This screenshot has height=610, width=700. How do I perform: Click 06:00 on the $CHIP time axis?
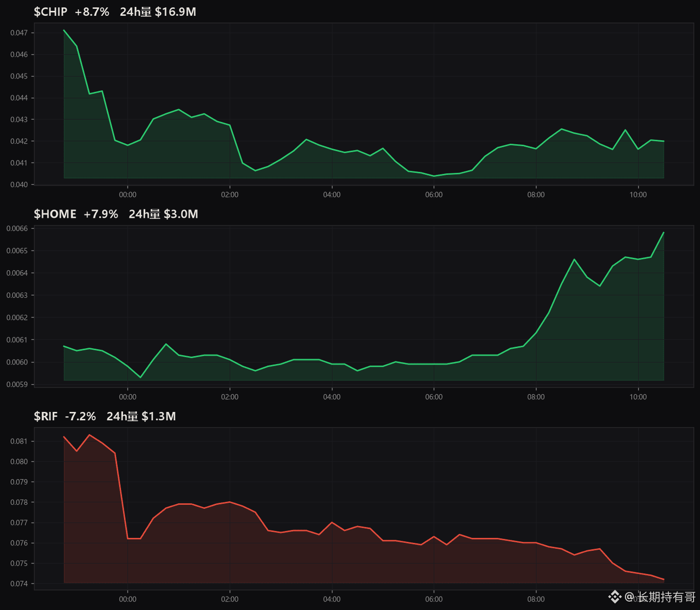434,195
